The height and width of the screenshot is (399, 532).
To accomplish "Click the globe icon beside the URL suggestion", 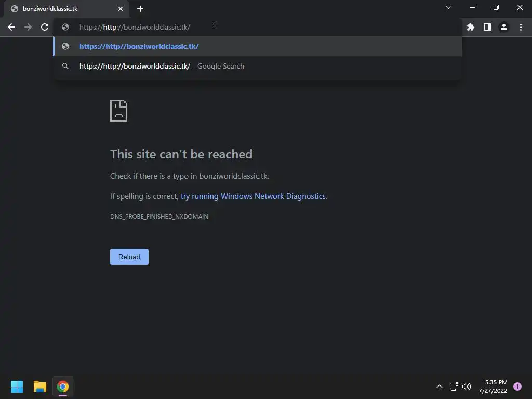I will pos(65,46).
